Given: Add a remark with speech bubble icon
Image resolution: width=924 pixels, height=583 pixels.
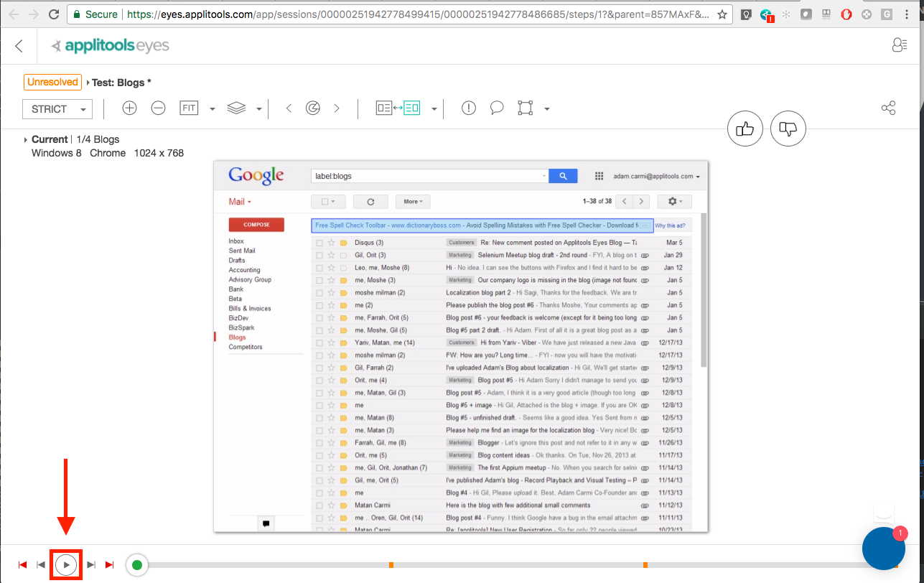Looking at the screenshot, I should [497, 108].
